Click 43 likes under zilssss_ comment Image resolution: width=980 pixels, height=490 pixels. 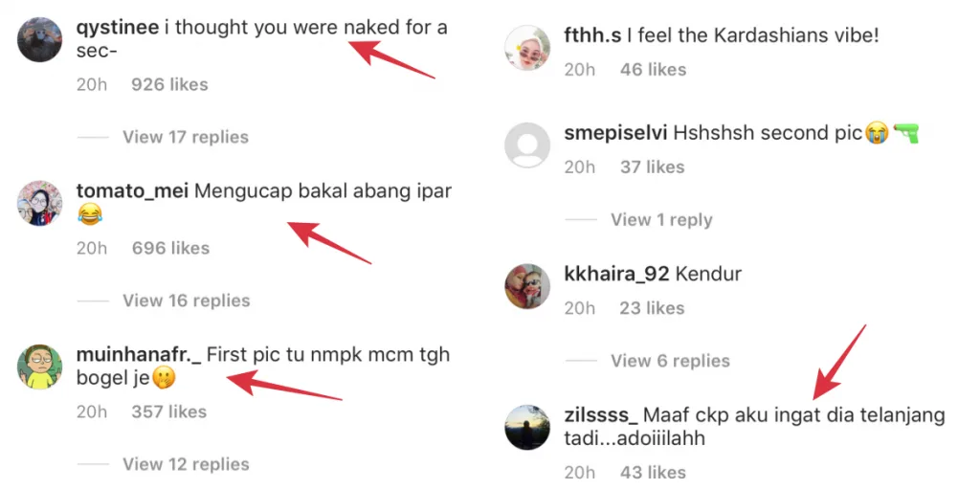click(653, 472)
